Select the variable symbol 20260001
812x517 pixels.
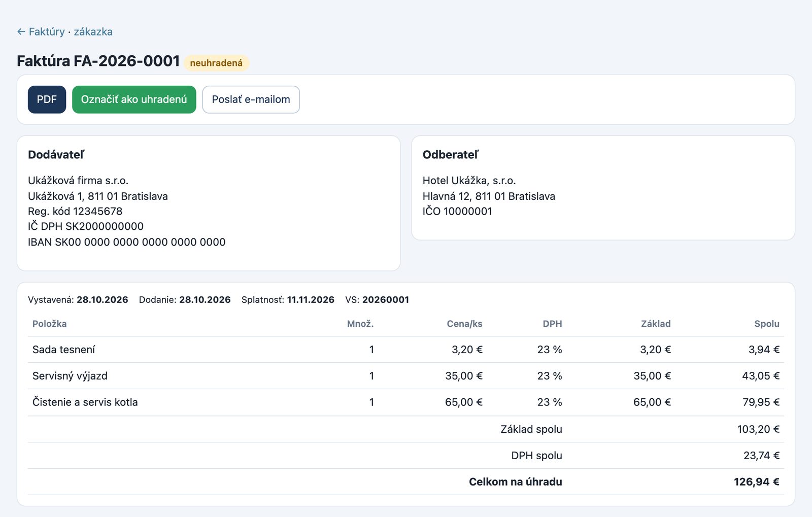(386, 300)
